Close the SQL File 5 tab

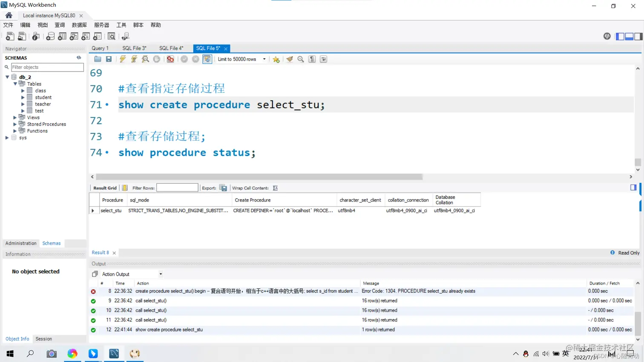[226, 48]
